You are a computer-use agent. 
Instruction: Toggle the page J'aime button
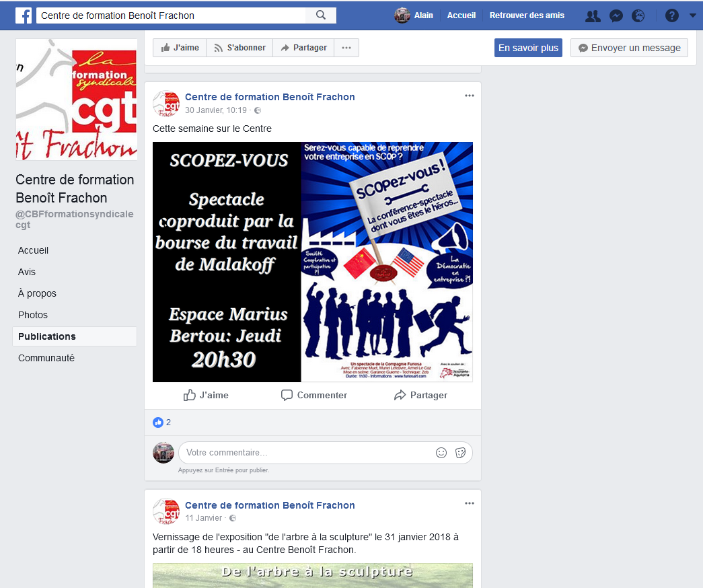point(180,48)
